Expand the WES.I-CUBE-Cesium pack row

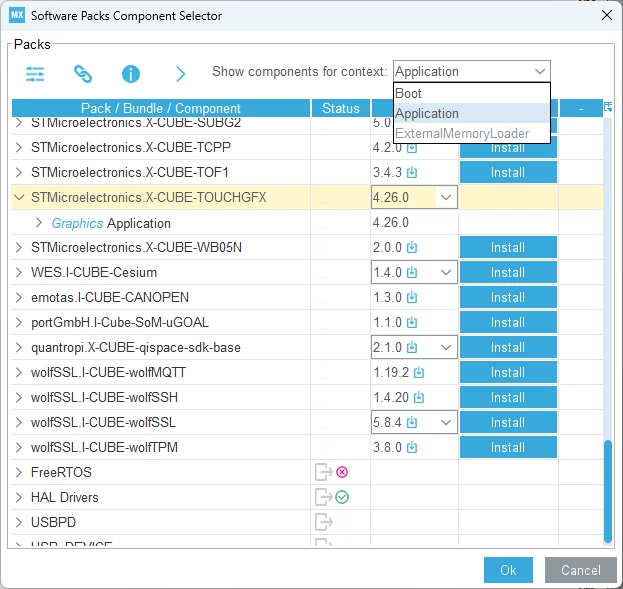point(19,273)
